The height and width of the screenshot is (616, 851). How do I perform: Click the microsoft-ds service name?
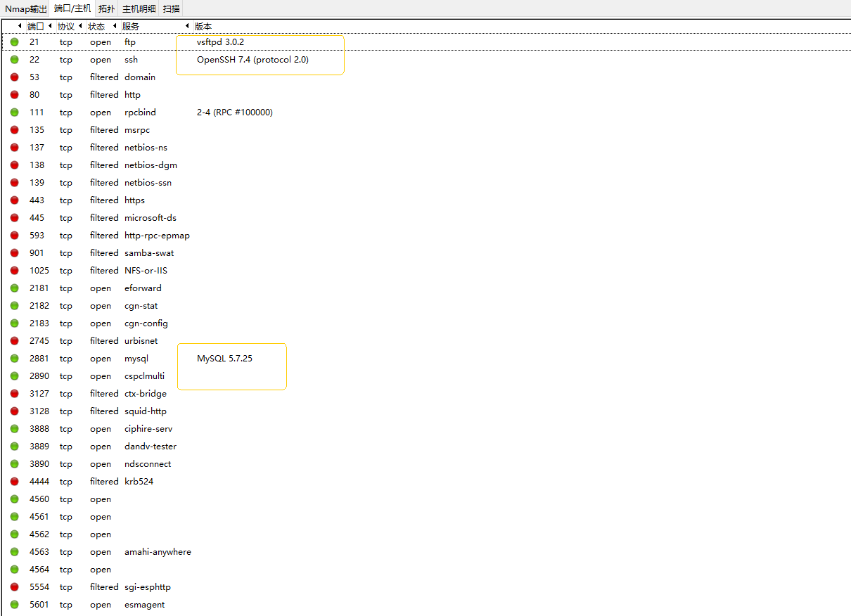point(151,218)
